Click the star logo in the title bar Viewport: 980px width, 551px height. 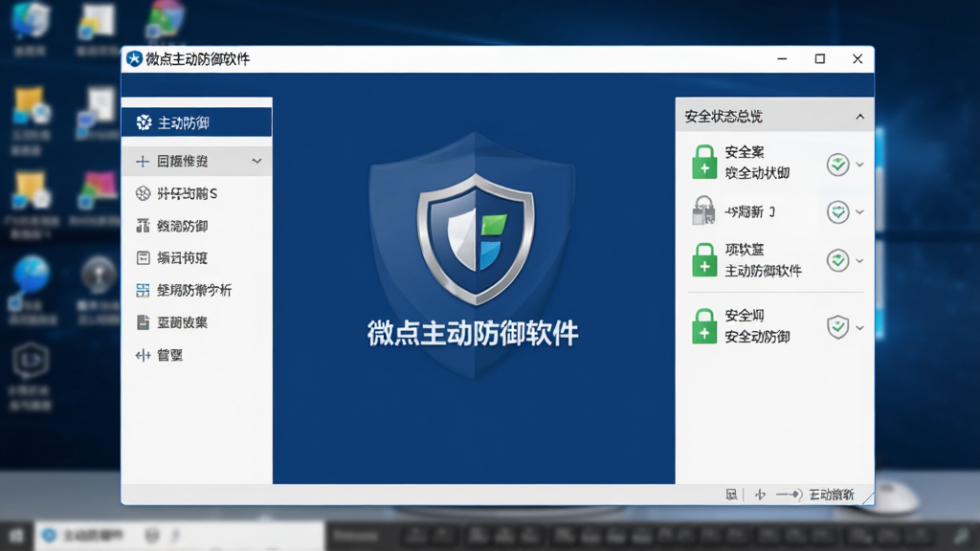tap(134, 58)
